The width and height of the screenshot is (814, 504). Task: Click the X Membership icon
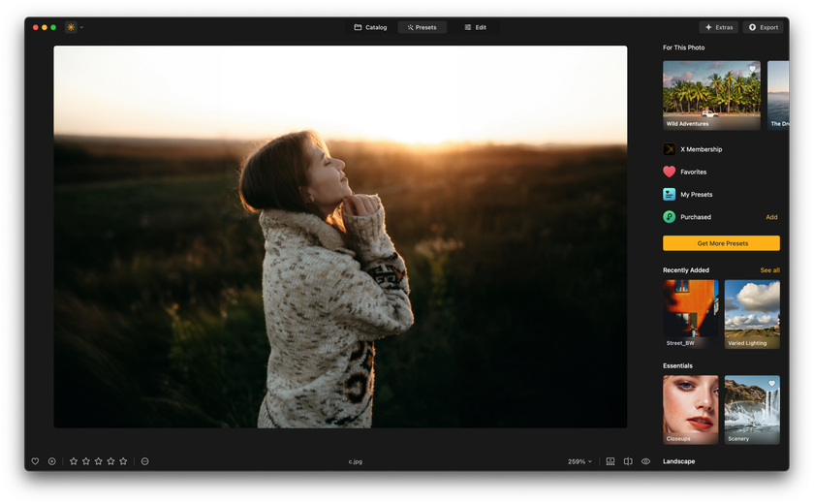[670, 149]
